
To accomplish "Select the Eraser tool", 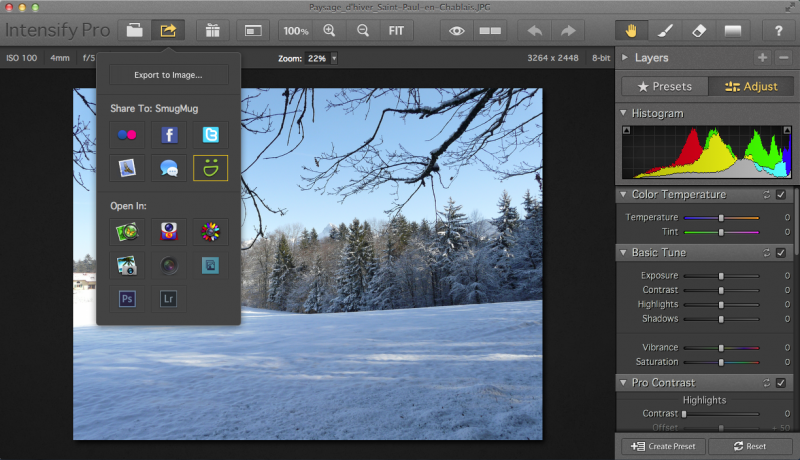I will (698, 31).
